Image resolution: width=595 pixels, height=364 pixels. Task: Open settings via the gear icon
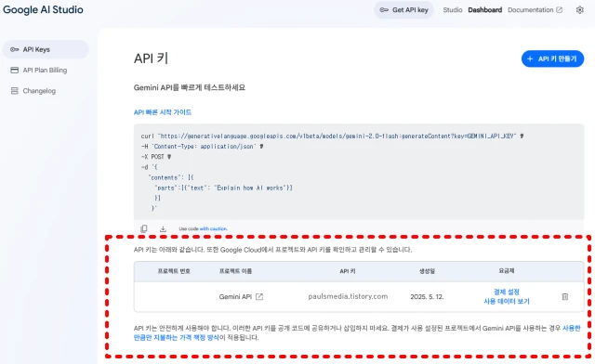pyautogui.click(x=579, y=10)
